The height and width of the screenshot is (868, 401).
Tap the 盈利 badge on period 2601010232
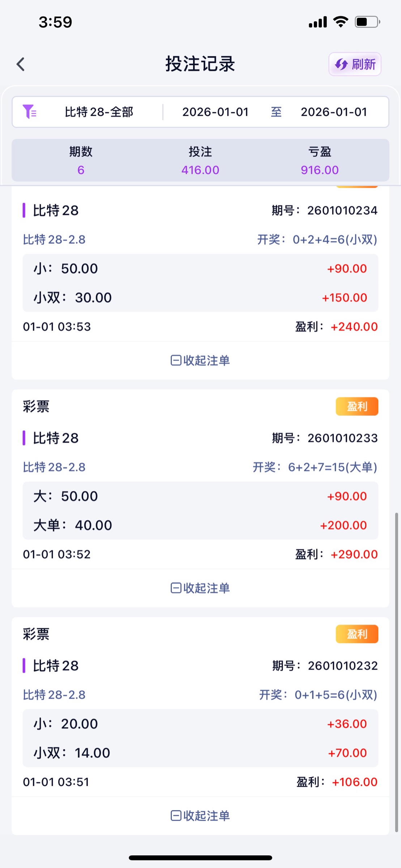(357, 634)
